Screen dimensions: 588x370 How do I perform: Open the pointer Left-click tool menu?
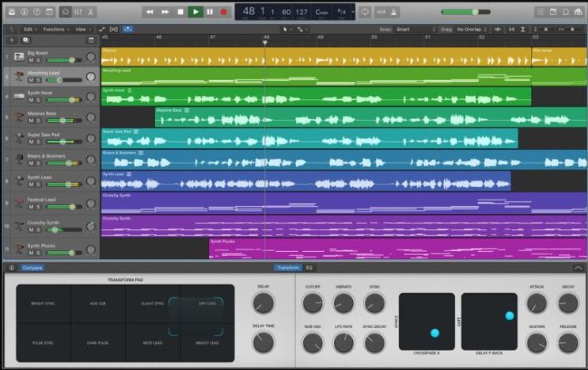coord(286,29)
